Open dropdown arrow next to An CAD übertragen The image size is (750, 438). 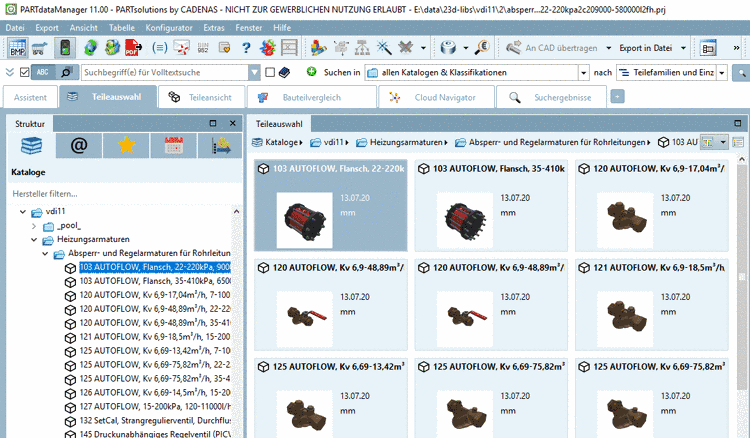click(x=608, y=48)
